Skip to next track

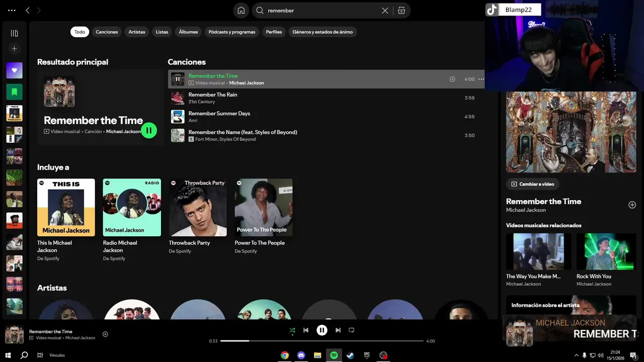338,330
